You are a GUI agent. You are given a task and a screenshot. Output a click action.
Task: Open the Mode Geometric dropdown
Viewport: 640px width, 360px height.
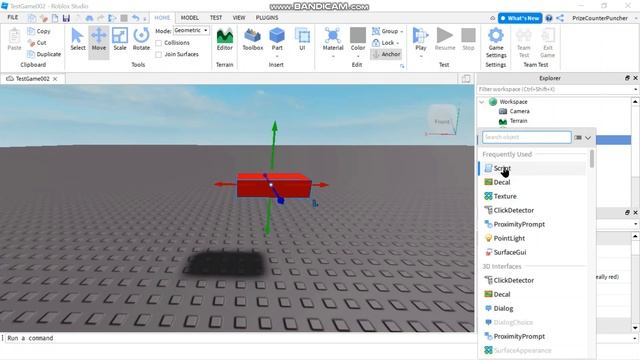(191, 31)
